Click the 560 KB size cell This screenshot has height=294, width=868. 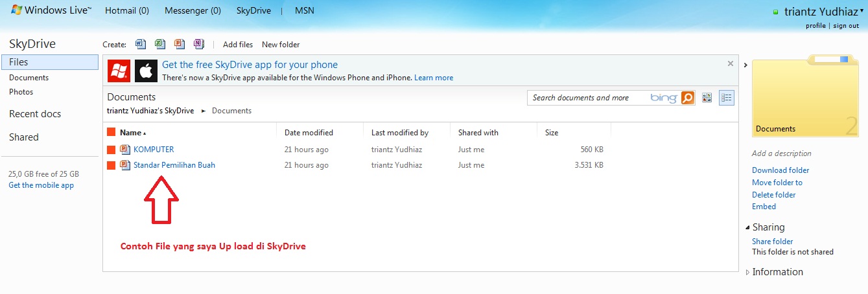[x=592, y=150]
